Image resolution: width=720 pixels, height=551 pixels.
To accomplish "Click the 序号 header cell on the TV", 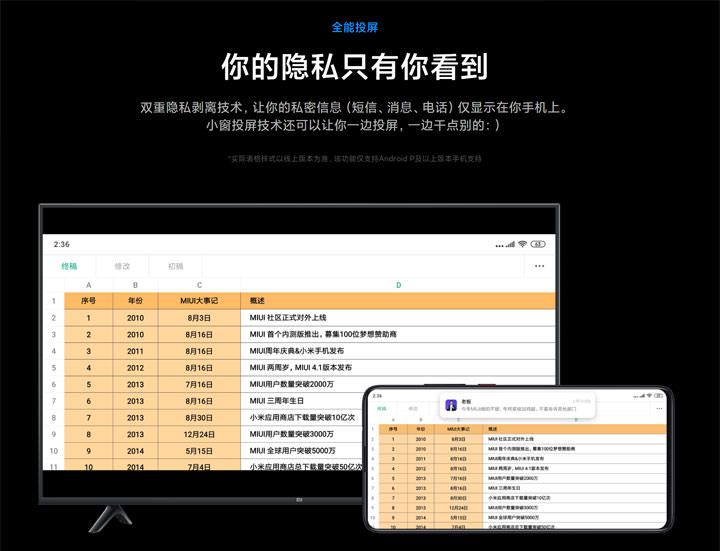I will 89,301.
